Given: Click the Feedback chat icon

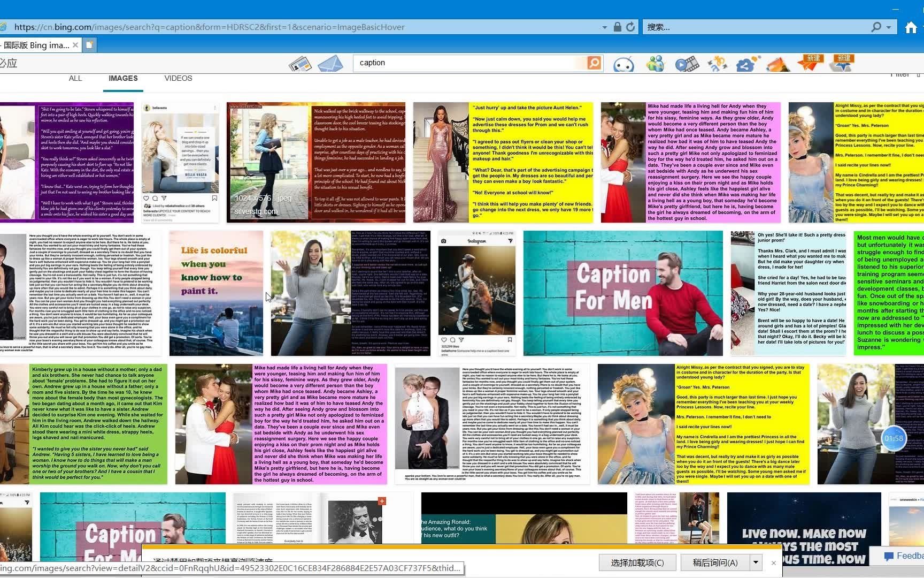Looking at the screenshot, I should click(x=889, y=556).
